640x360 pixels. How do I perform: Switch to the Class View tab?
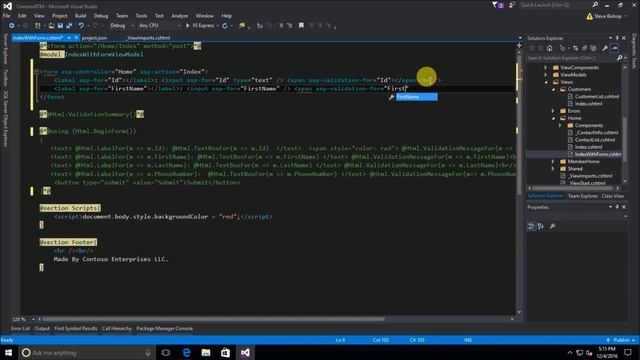(613, 196)
